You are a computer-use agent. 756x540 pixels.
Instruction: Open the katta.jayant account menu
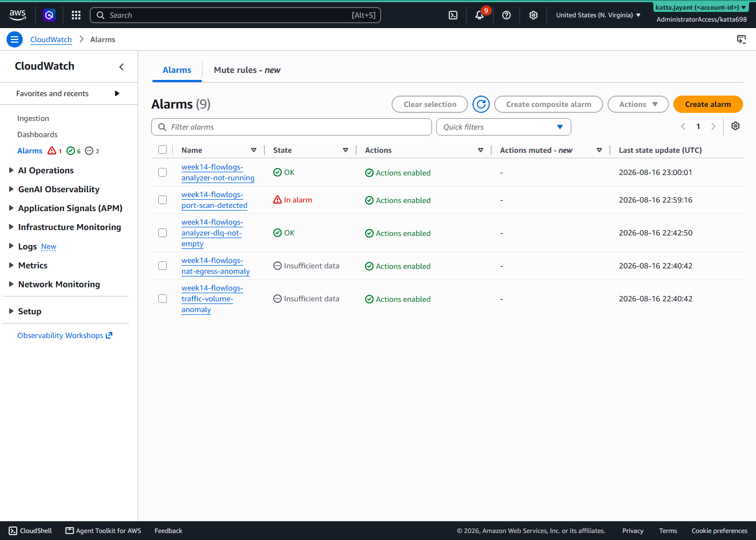(x=701, y=8)
